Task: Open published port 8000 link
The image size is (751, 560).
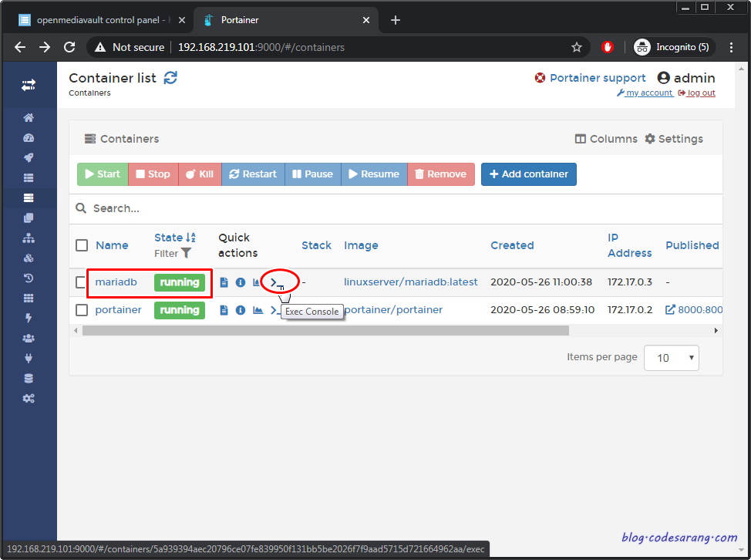Action: 695,310
